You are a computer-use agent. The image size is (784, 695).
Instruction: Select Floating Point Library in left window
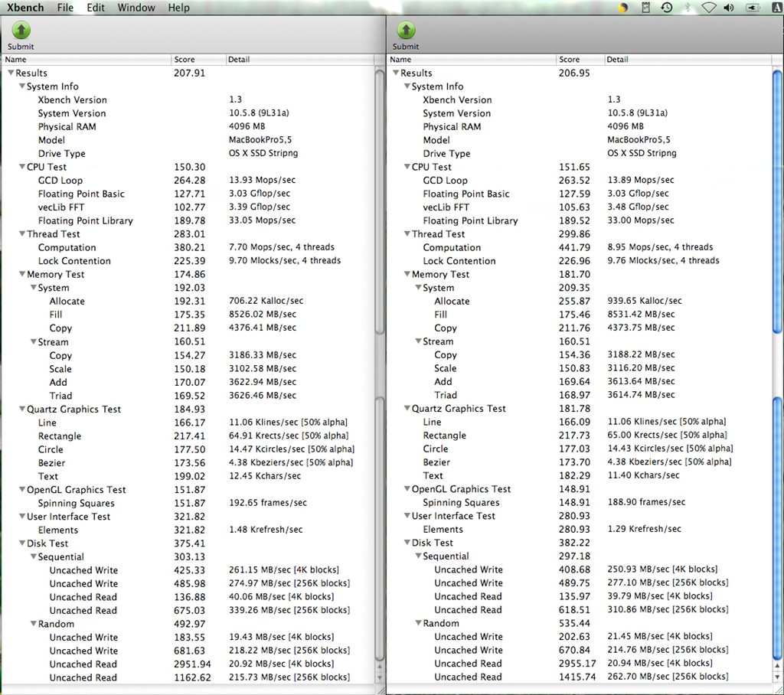188,220
